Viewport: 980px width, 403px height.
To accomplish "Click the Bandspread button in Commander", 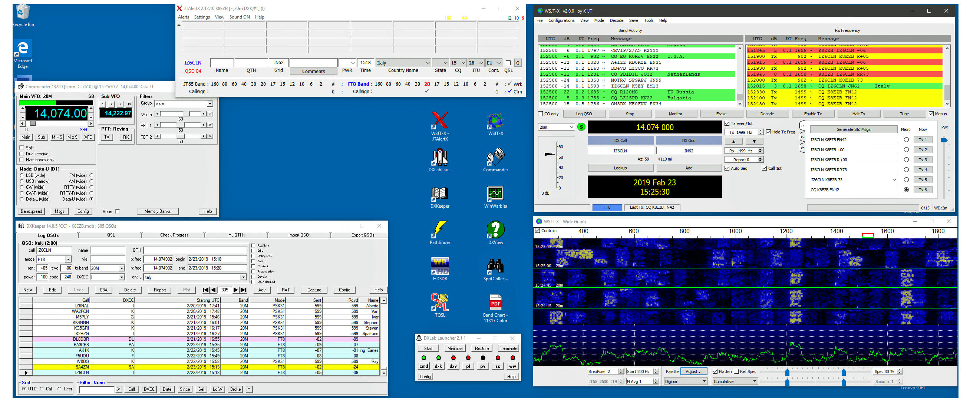I will 31,212.
